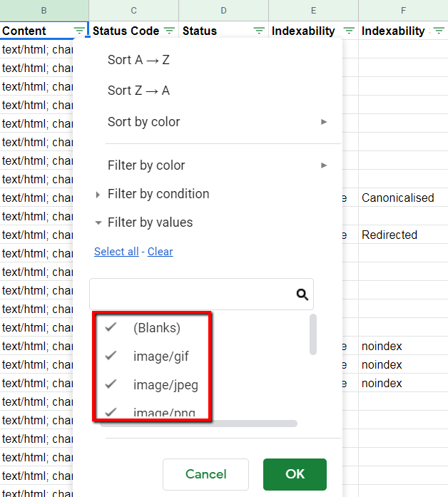
Task: Click the Select all link
Action: click(116, 252)
